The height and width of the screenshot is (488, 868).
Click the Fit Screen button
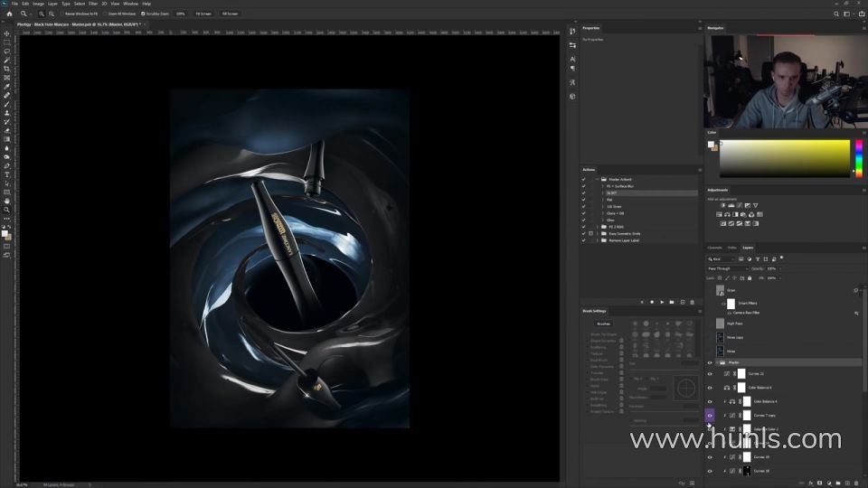pyautogui.click(x=204, y=14)
